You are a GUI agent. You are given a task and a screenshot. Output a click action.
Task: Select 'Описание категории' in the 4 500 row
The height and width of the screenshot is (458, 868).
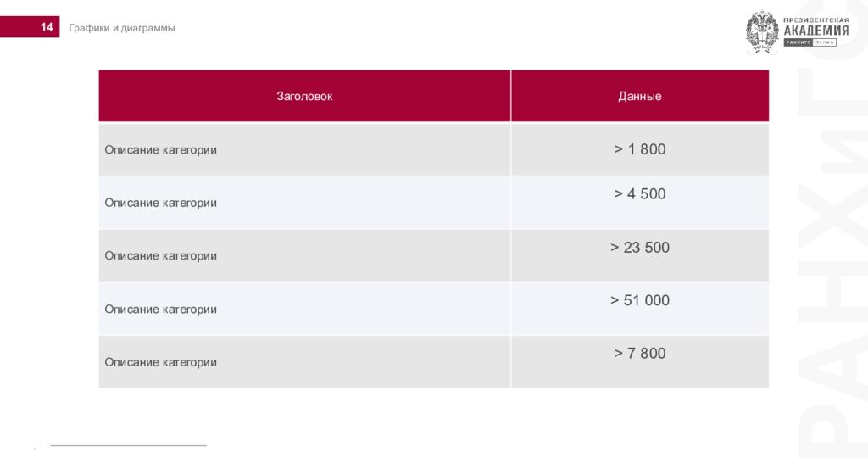[x=160, y=203]
